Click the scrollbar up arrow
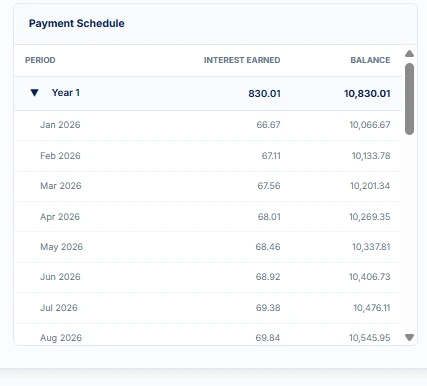This screenshot has height=386, width=427. coord(409,54)
